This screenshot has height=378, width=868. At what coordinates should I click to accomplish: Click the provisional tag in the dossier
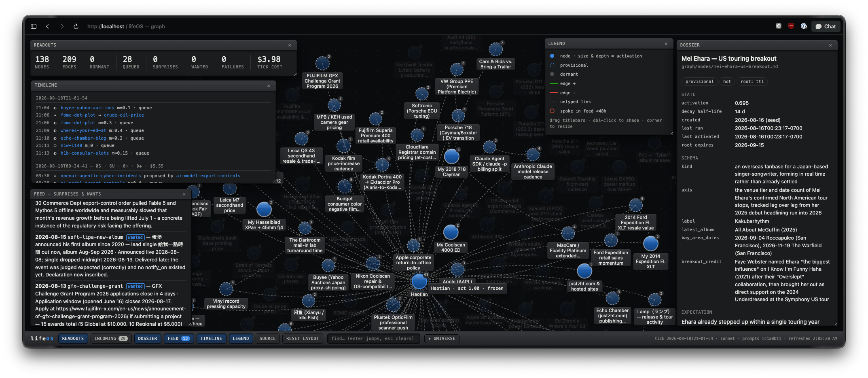[699, 82]
